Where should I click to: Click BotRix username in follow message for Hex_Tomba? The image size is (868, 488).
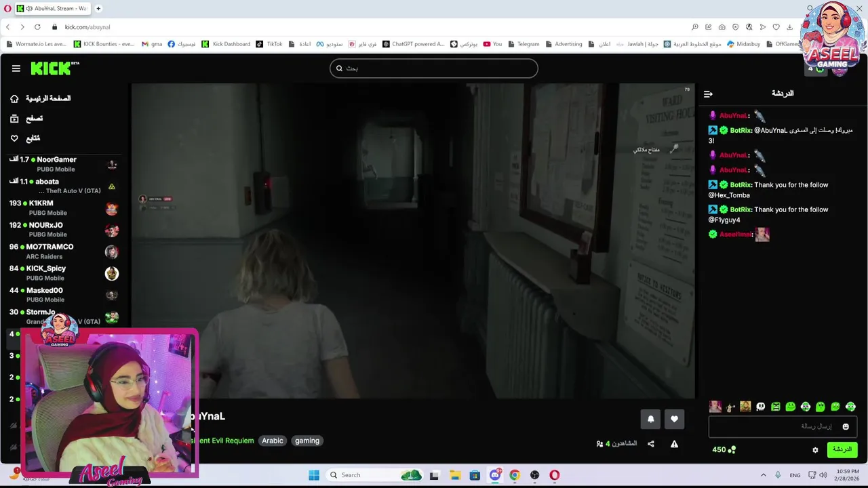point(741,185)
